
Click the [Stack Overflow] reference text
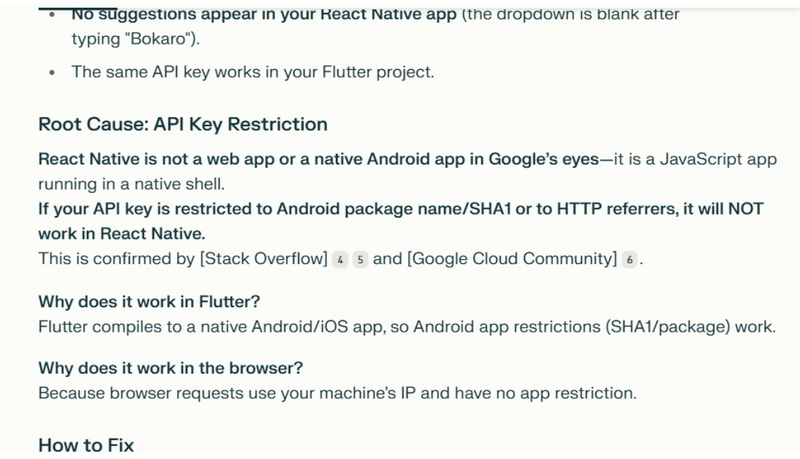pyautogui.click(x=264, y=259)
